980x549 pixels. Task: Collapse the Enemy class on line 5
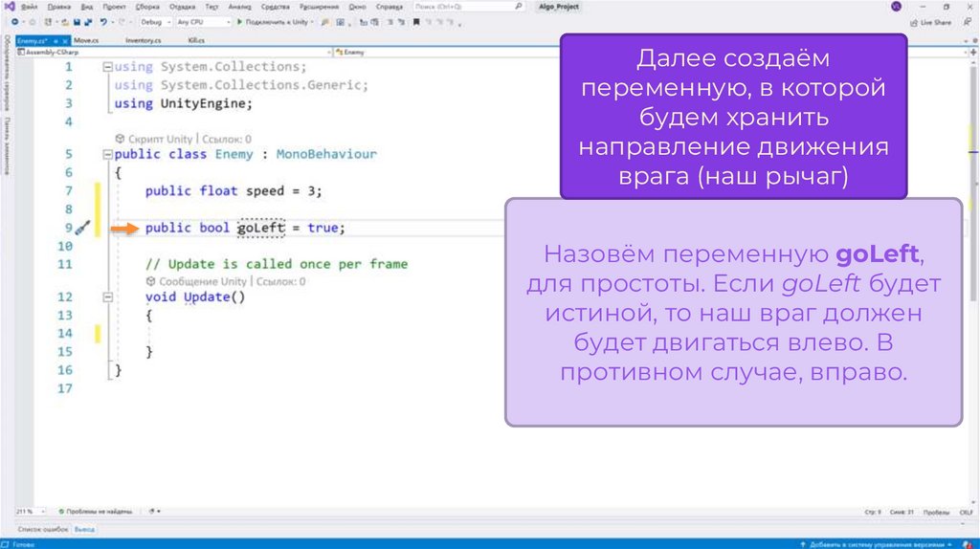point(107,154)
